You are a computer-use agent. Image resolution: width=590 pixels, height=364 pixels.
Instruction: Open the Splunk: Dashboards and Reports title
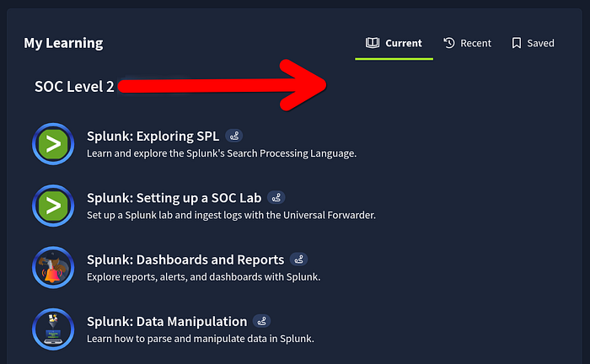[185, 260]
